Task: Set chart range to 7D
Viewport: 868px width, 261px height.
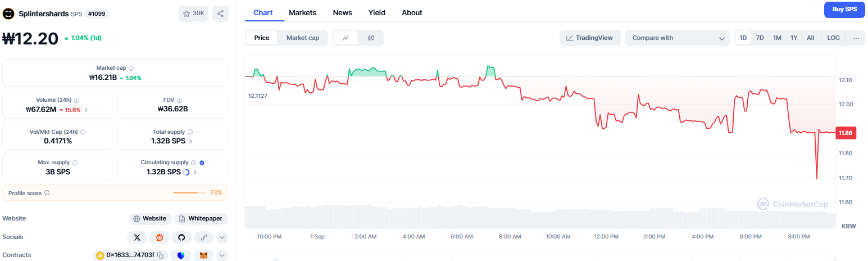Action: coord(760,38)
